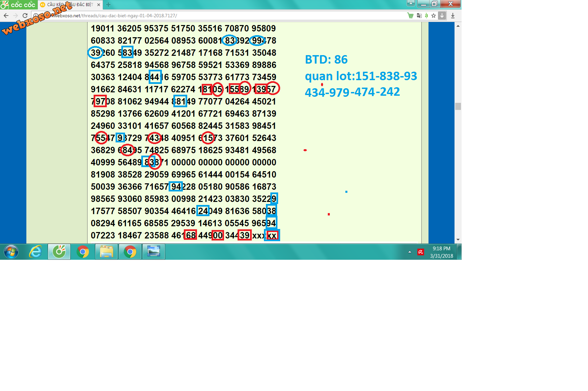Open the red antivirus tray icon
Screen dimensions: 588x391
421,252
